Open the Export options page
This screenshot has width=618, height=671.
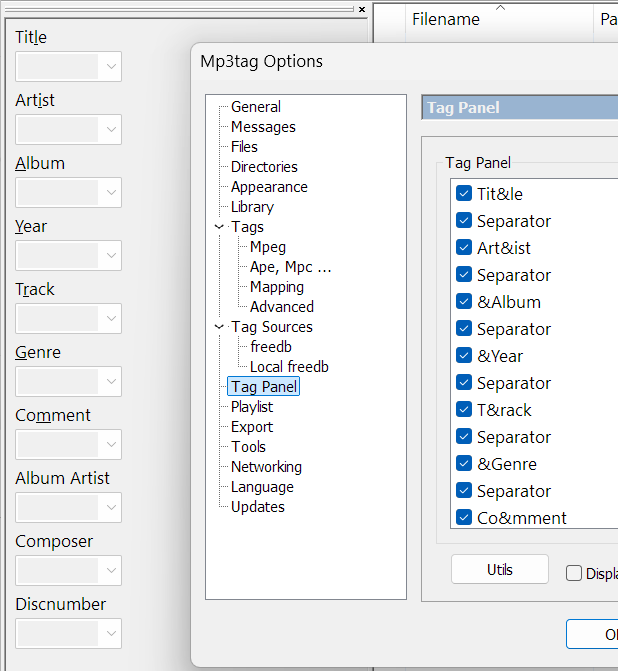click(x=252, y=427)
